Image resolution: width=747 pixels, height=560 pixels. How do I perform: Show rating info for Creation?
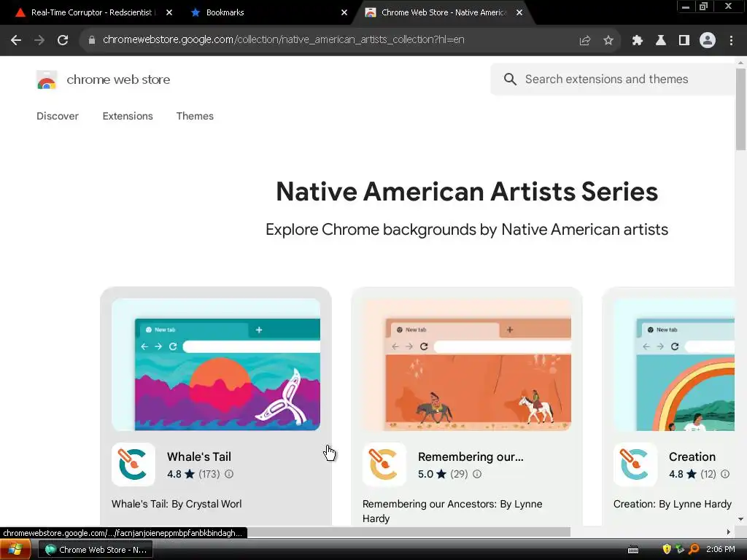point(725,474)
